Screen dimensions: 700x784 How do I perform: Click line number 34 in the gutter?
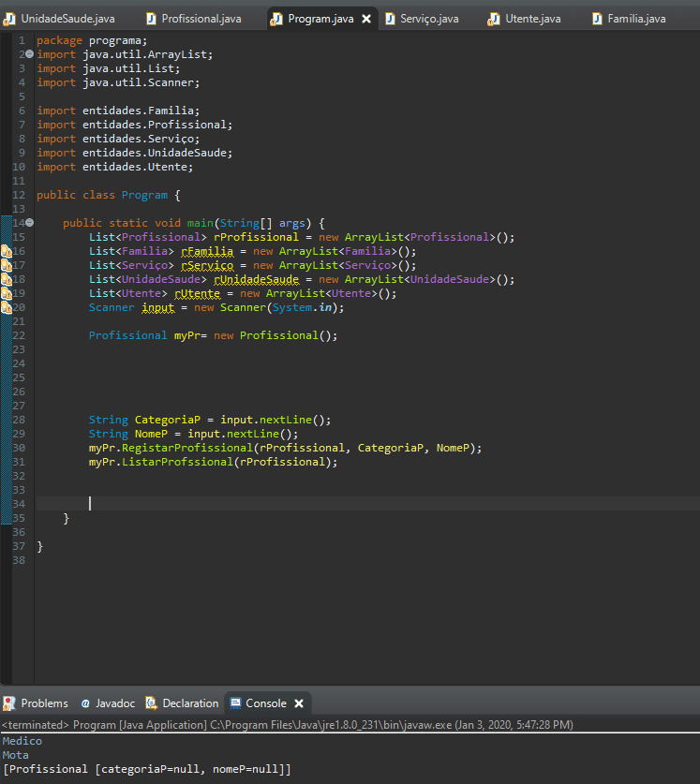[19, 504]
